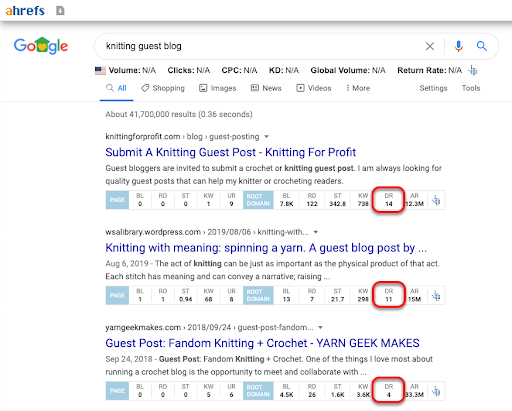The height and width of the screenshot is (411, 512).
Task: Click the Ahrefs logo
Action: coord(25,11)
